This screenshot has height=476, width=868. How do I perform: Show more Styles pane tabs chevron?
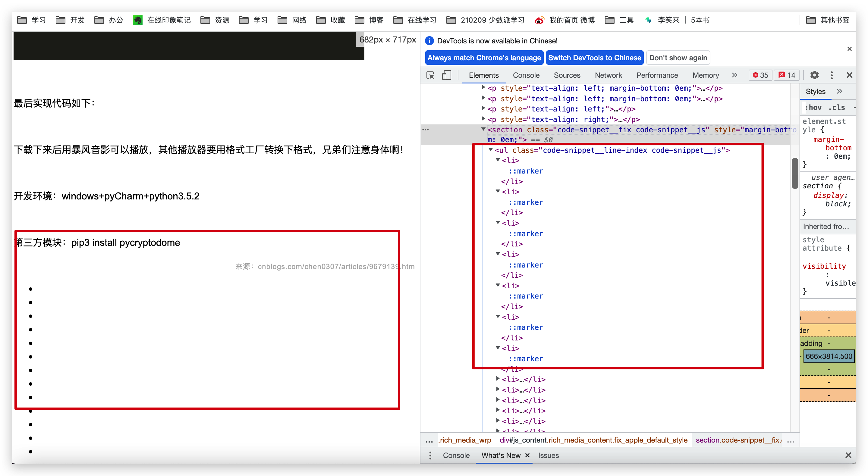click(840, 91)
